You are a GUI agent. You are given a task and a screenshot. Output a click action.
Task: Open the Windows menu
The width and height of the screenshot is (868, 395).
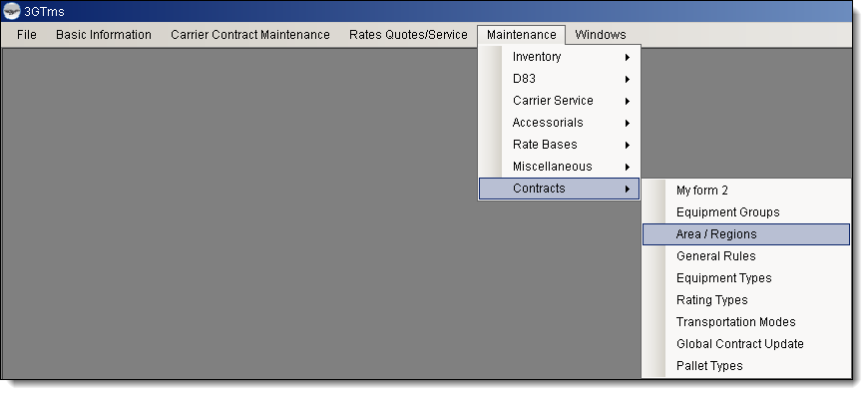point(600,35)
